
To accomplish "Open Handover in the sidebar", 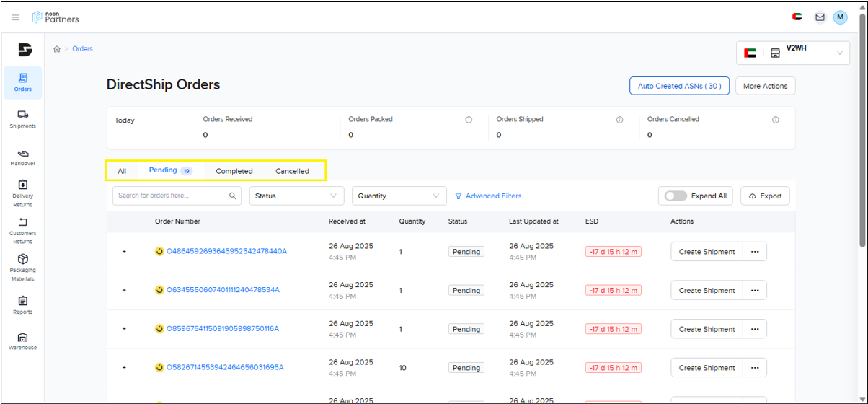I will (x=22, y=158).
